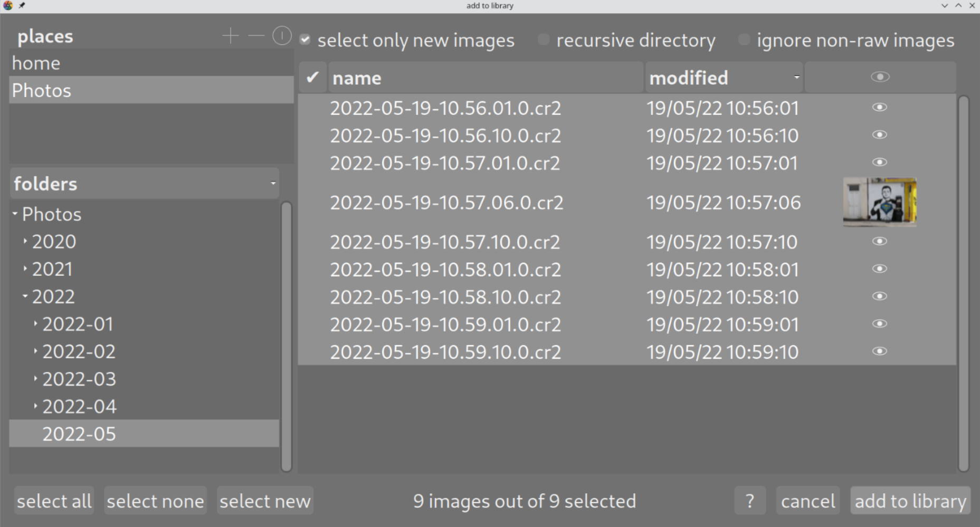Reset places list with circular icon

tap(282, 36)
